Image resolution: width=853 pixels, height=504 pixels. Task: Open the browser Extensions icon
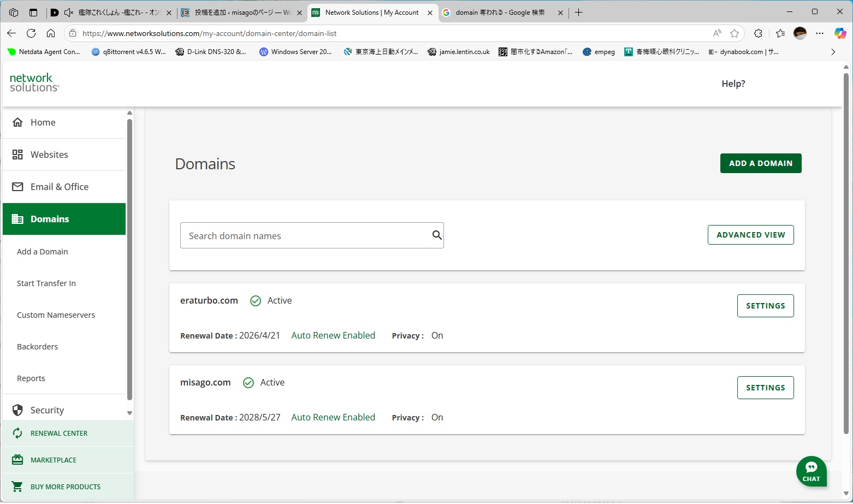[758, 33]
